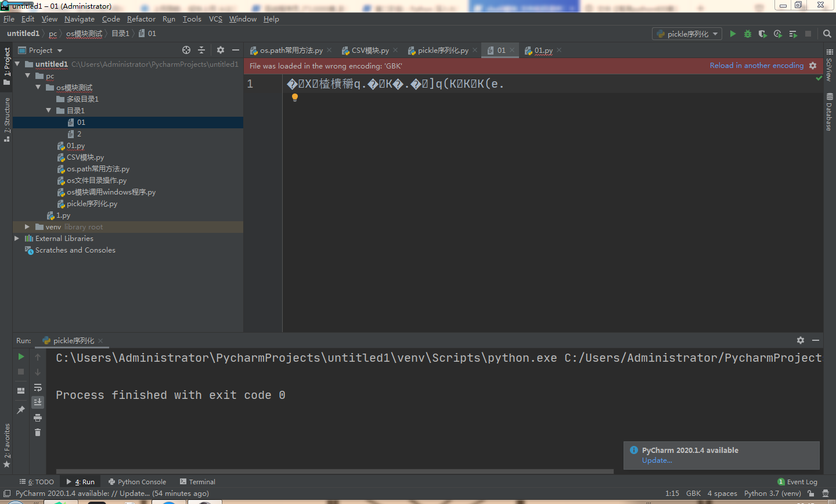
Task: Open the Refactor menu
Action: tap(141, 19)
